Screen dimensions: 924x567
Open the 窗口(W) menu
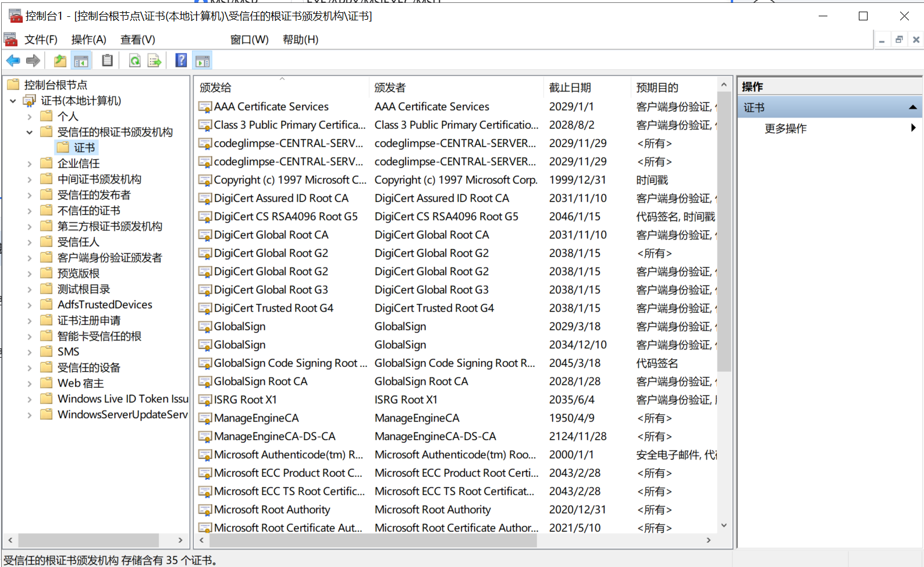point(249,40)
